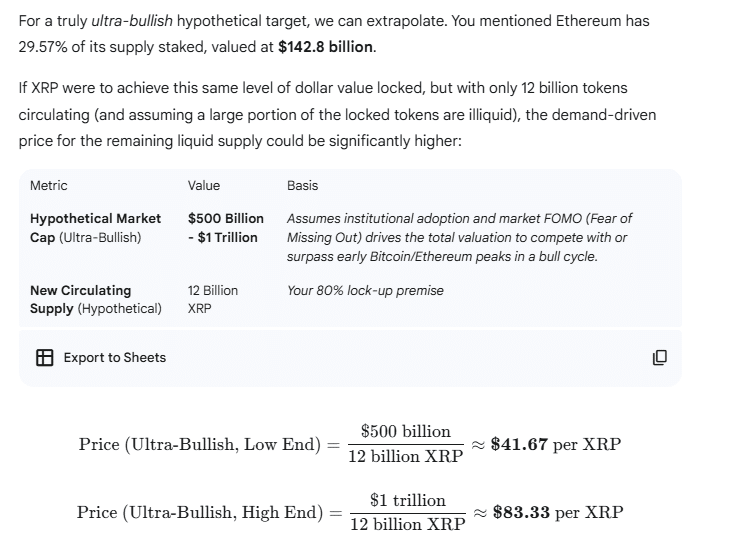Image resolution: width=747 pixels, height=545 pixels.
Task: Select the Basis column header
Action: click(302, 185)
